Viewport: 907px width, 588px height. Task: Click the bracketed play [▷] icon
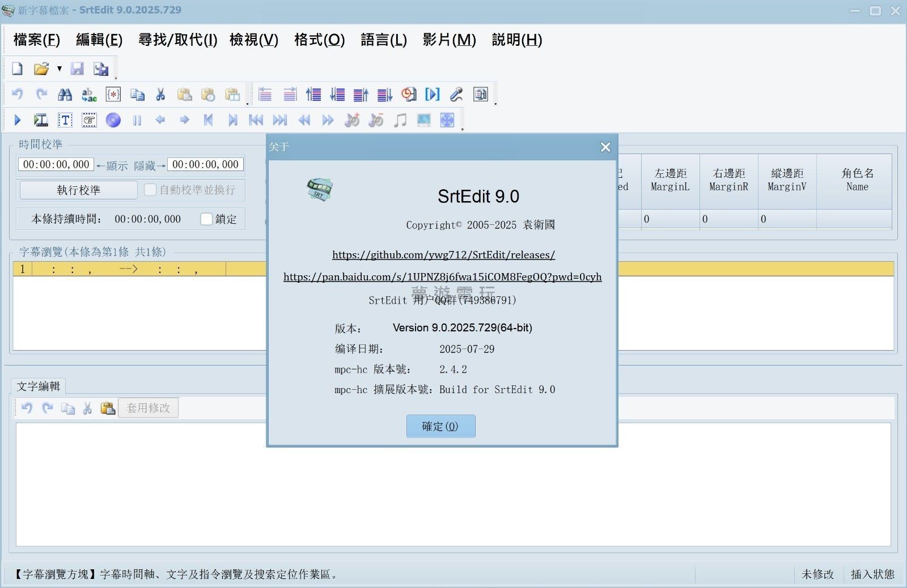(433, 94)
